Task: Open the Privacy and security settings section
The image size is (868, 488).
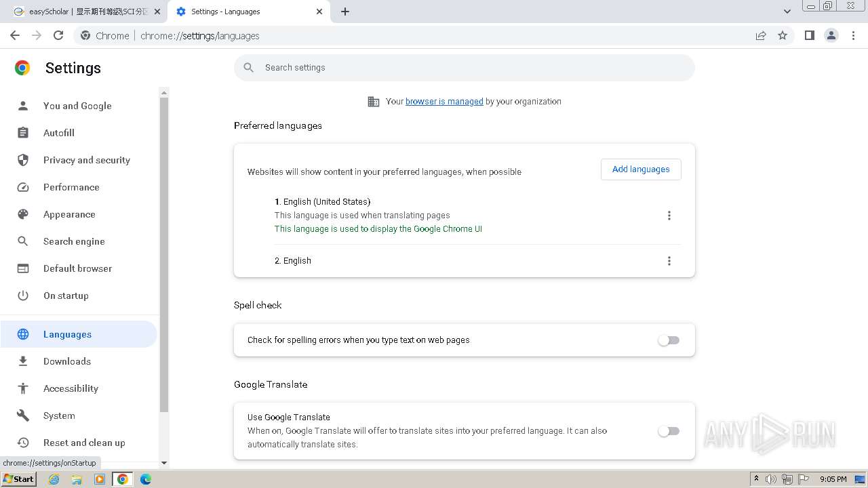Action: tap(86, 160)
